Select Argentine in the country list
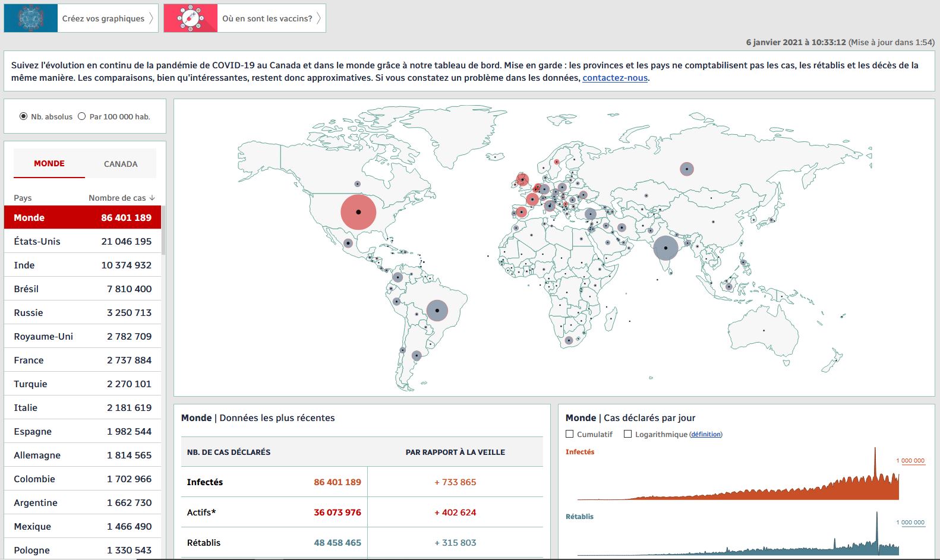Image resolution: width=940 pixels, height=560 pixels. (x=83, y=502)
